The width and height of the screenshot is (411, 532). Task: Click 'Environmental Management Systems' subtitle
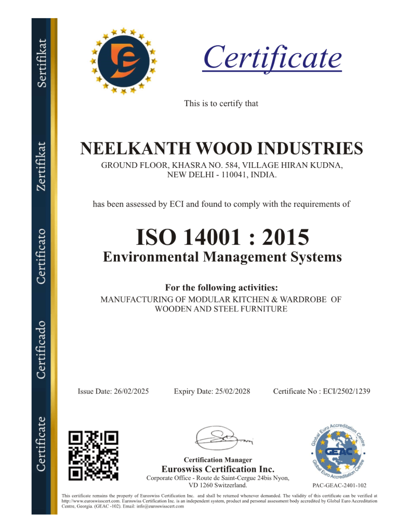[x=222, y=256]
